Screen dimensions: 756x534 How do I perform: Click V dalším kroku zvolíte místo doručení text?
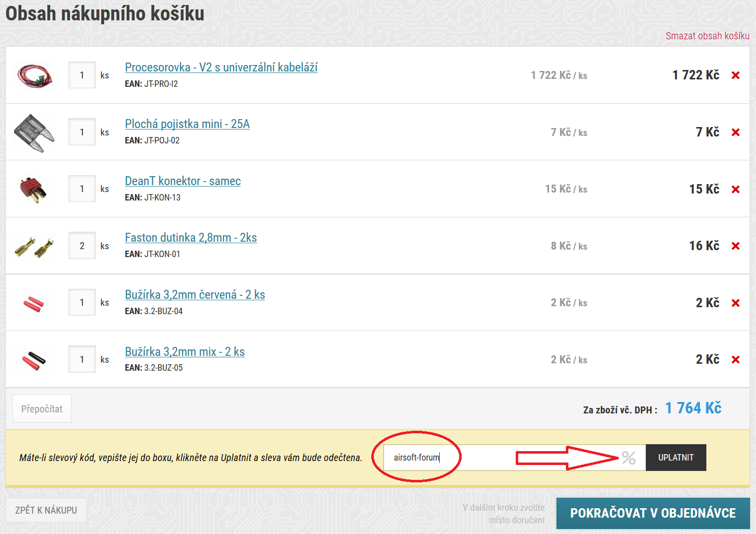click(504, 514)
